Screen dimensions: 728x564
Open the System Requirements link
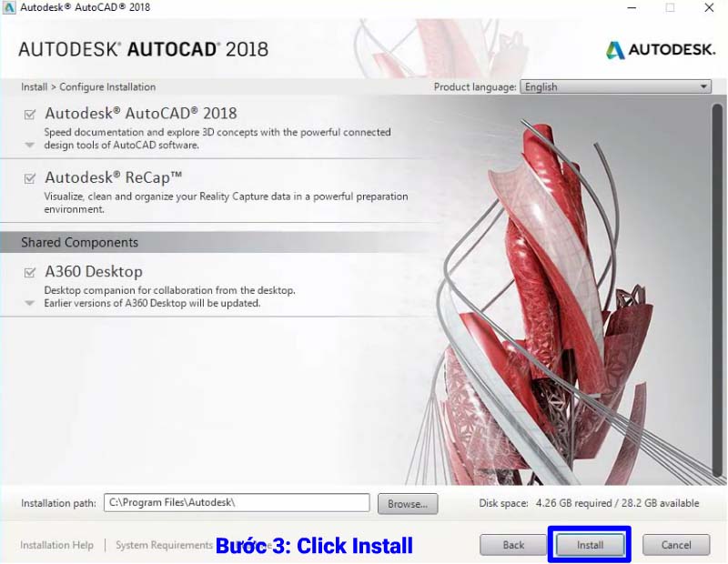(x=164, y=545)
